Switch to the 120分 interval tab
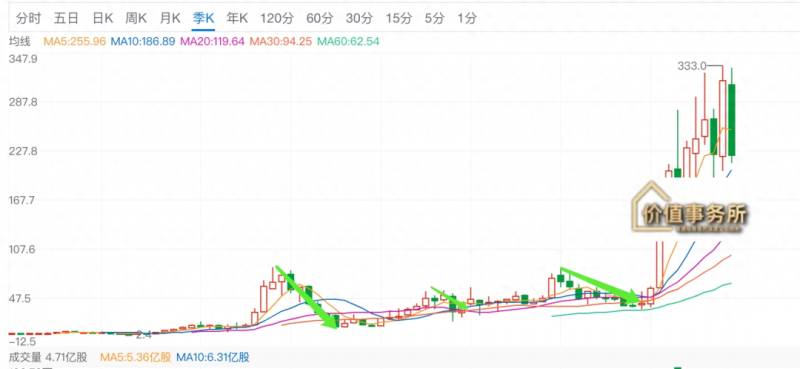 click(277, 18)
